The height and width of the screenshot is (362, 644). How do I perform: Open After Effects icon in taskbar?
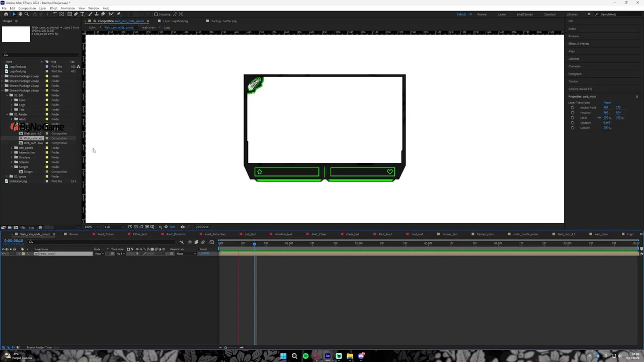[328, 356]
